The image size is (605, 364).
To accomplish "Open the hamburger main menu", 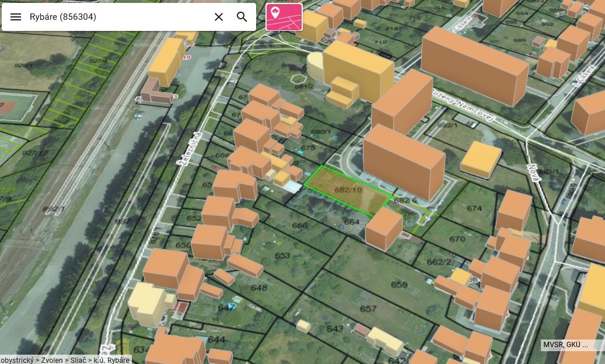I will coord(15,17).
